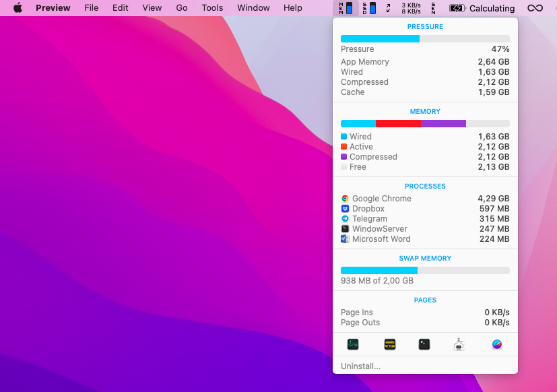Open the Window menu
Image resolution: width=557 pixels, height=392 pixels.
[x=253, y=8]
